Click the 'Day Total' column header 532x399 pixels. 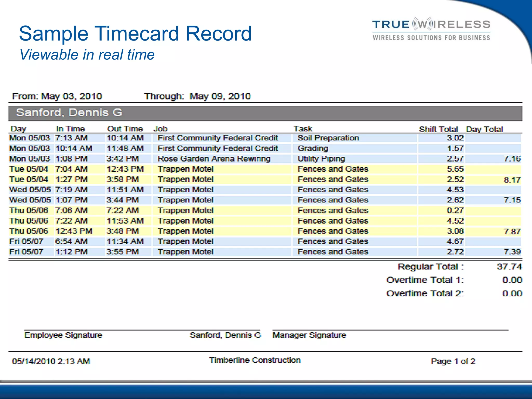point(484,129)
